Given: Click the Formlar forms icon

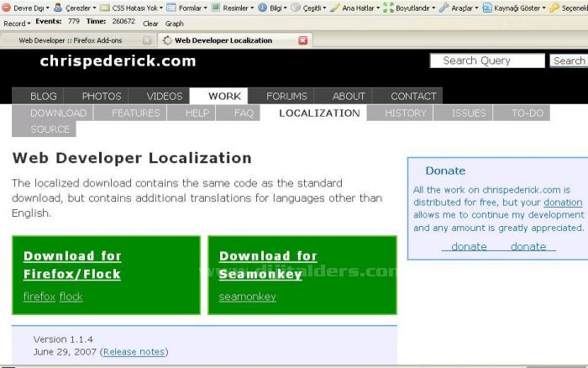Looking at the screenshot, I should click(x=171, y=8).
